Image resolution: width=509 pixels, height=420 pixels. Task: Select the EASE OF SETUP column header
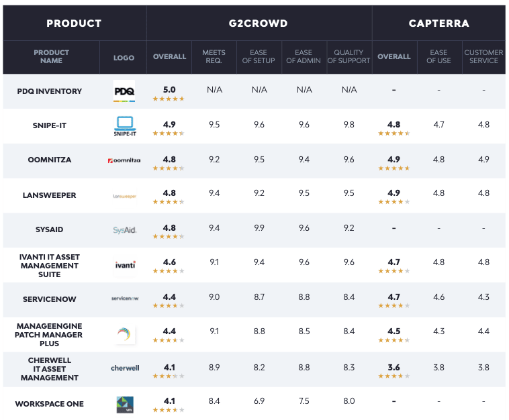(x=259, y=56)
